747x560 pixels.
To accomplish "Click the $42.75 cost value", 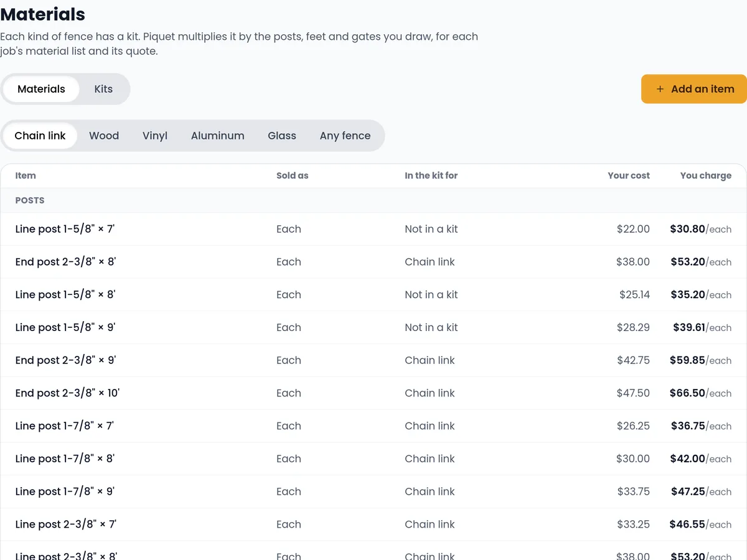I will (x=633, y=360).
